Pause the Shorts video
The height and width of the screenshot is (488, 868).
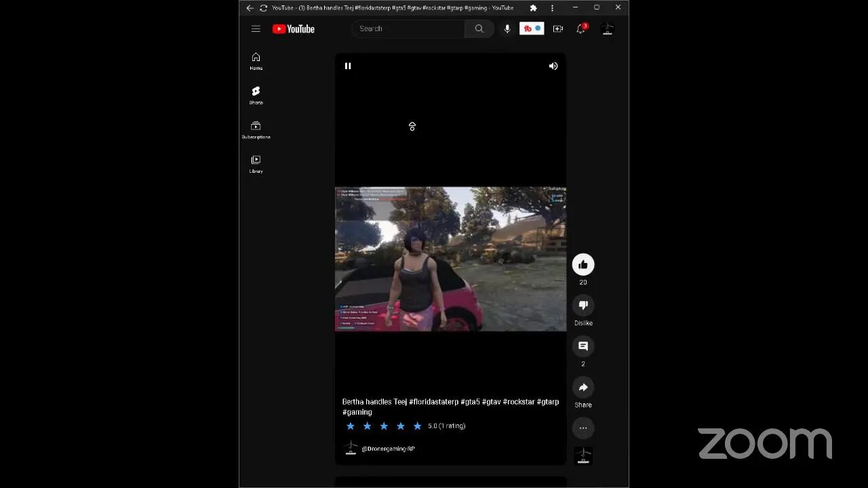point(348,66)
